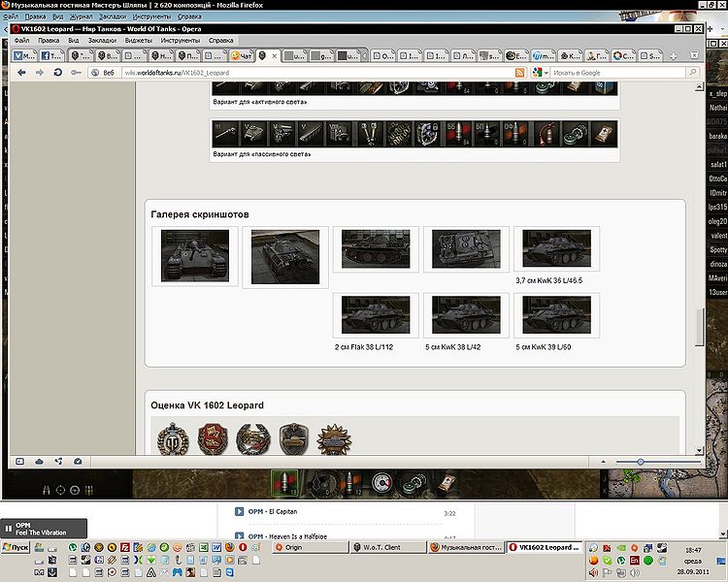Go forward with the Opera forward arrow
This screenshot has height=582, width=728.
[40, 73]
